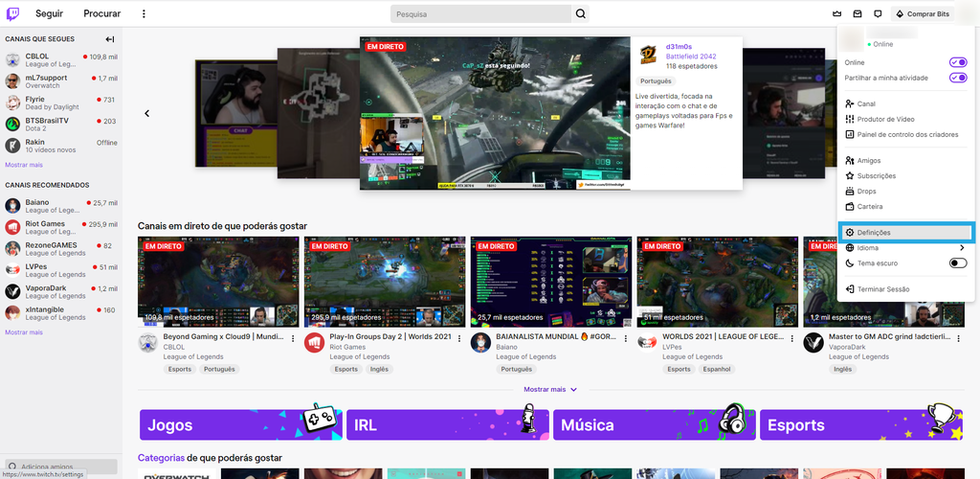The image size is (980, 479).
Task: Open Painel de controlo dos criadores
Action: tap(905, 134)
